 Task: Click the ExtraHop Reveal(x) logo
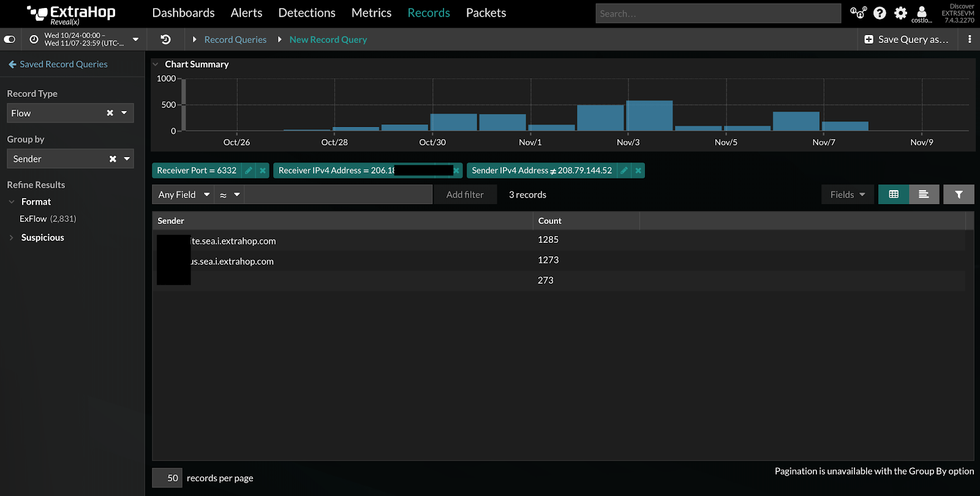pos(71,15)
